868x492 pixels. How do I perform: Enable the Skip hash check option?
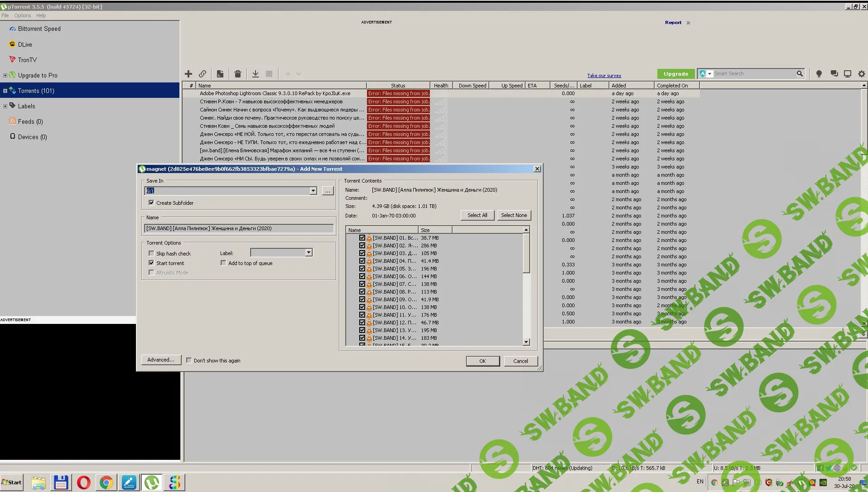point(151,254)
